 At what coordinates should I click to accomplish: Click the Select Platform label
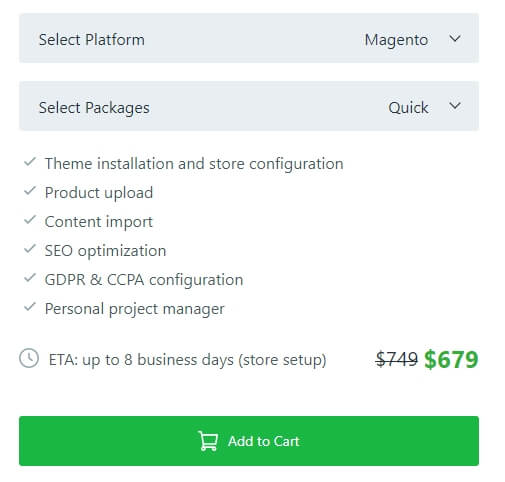(x=92, y=40)
